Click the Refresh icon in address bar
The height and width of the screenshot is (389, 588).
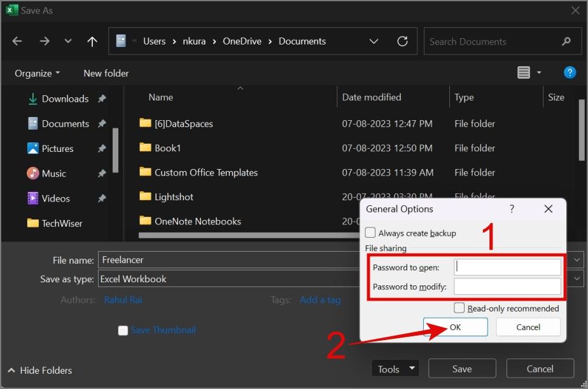pyautogui.click(x=402, y=41)
